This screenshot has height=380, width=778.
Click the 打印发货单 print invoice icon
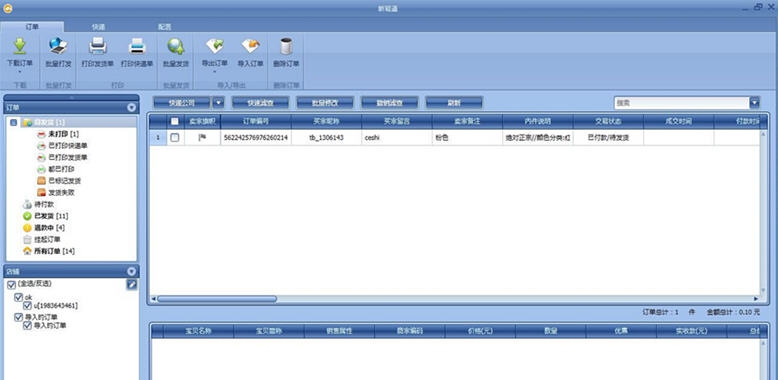[x=98, y=46]
